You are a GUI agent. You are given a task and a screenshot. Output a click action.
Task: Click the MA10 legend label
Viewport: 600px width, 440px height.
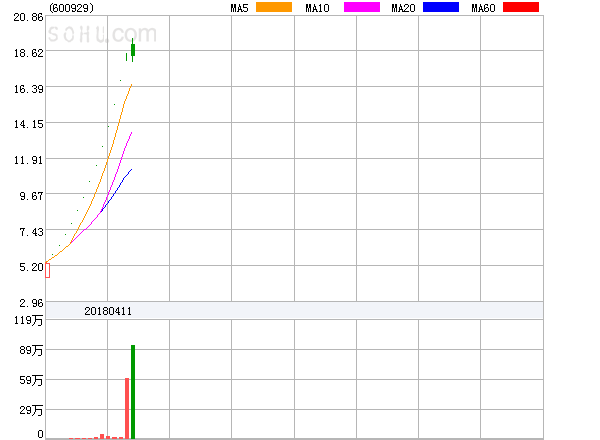(317, 8)
